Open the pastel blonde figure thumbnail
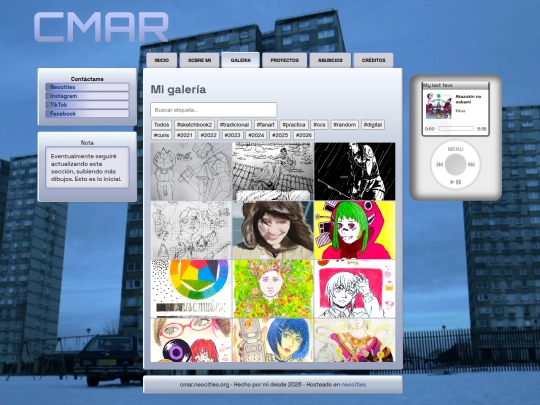 click(354, 340)
